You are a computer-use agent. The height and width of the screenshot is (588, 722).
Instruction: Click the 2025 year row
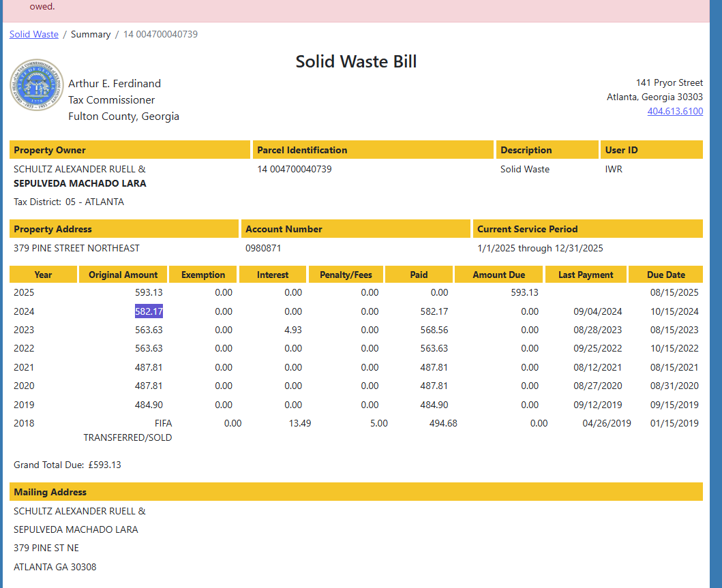24,292
